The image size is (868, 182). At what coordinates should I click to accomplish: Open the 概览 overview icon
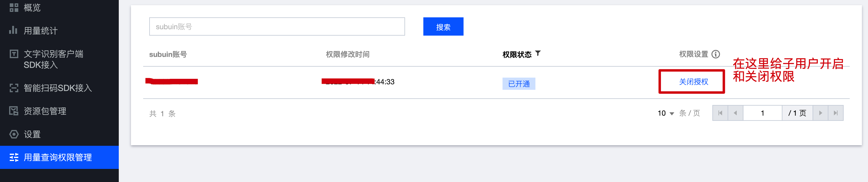point(14,7)
